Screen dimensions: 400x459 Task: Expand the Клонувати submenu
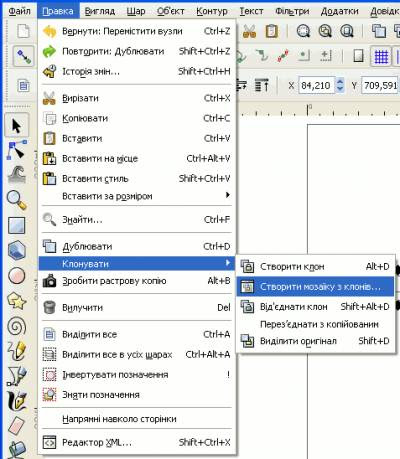[136, 264]
